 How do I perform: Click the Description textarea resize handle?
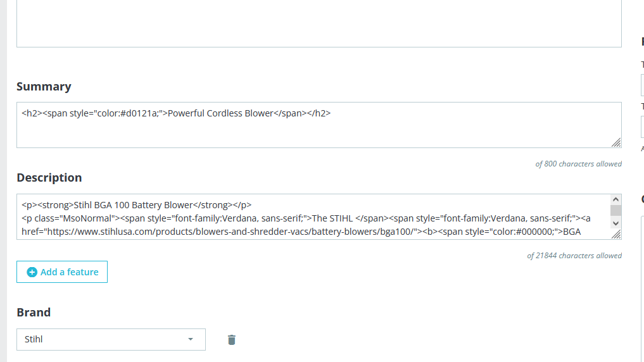click(x=616, y=234)
